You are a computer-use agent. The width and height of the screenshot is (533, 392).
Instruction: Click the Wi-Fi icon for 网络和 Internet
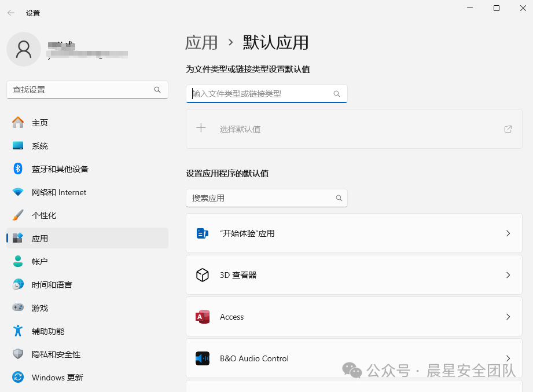18,192
